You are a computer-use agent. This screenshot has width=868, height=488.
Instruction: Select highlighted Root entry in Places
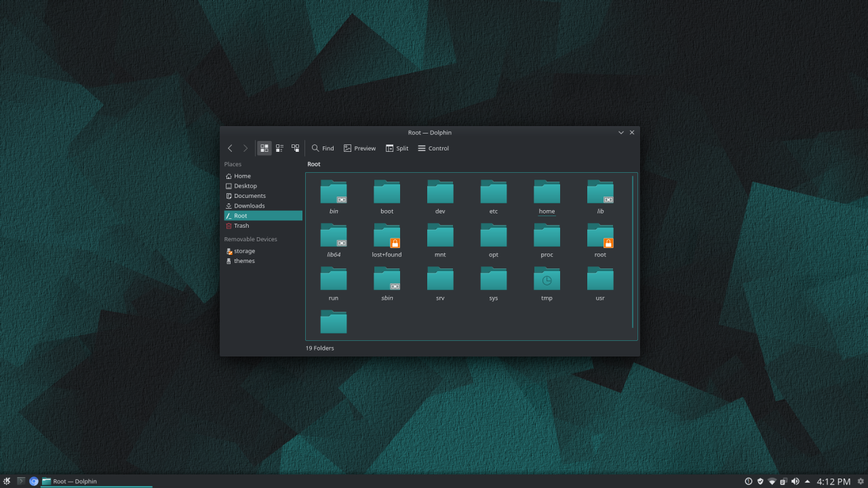[263, 216]
